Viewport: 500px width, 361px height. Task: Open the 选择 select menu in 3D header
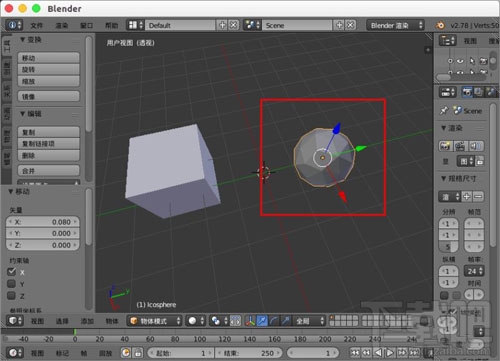tap(62, 321)
